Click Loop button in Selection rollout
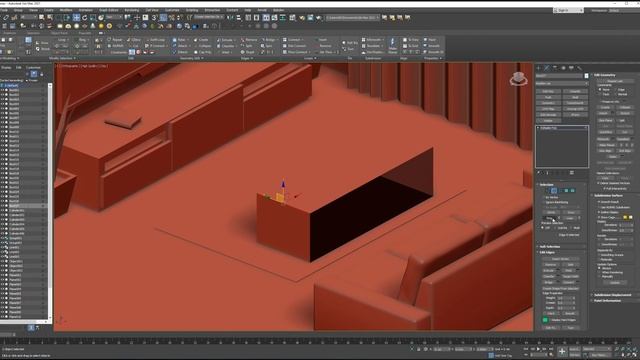The height and width of the screenshot is (360, 640). click(x=570, y=218)
